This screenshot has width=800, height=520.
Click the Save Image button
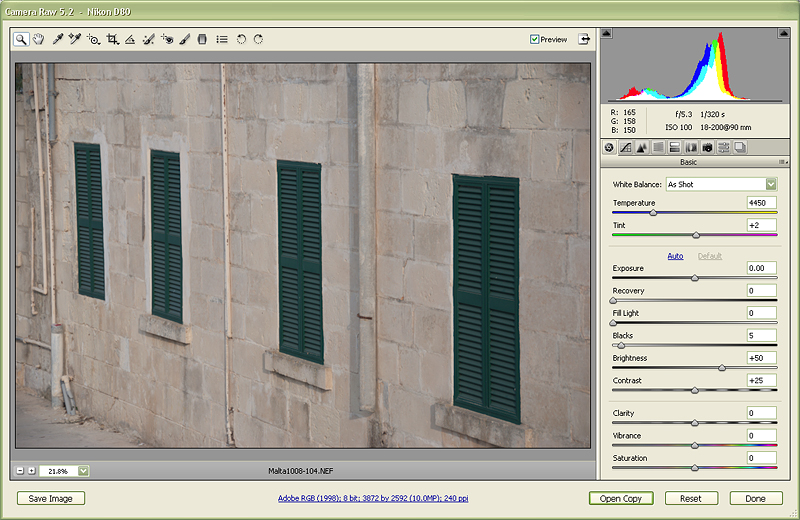coord(51,498)
